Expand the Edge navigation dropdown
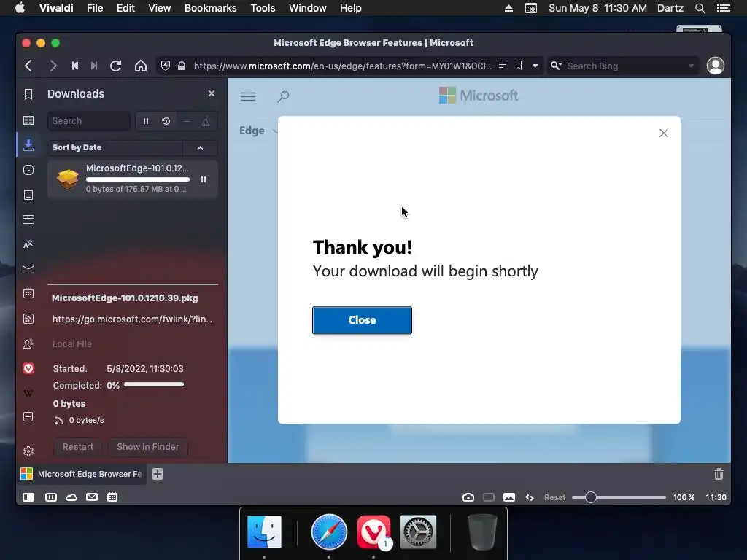747x560 pixels. (x=258, y=131)
